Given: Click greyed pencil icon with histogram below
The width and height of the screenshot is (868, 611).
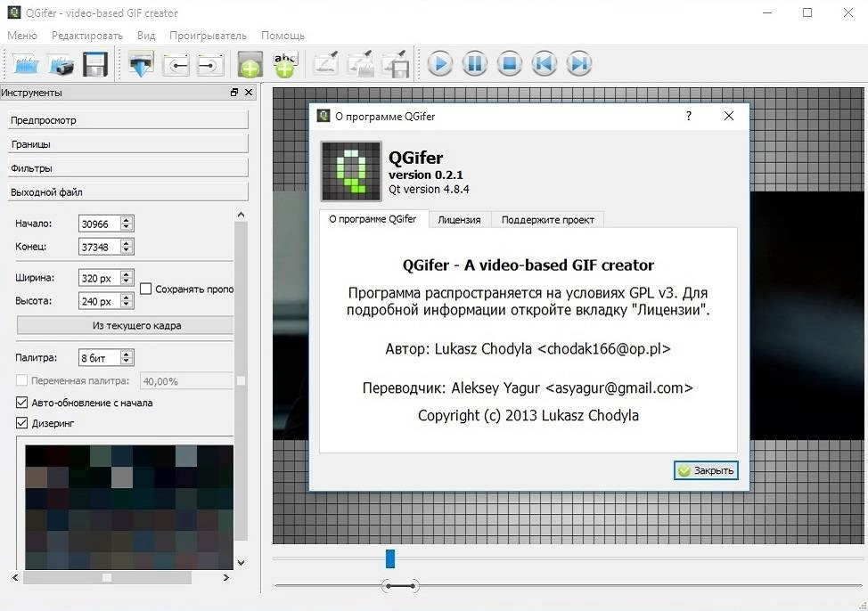Looking at the screenshot, I should coord(360,63).
